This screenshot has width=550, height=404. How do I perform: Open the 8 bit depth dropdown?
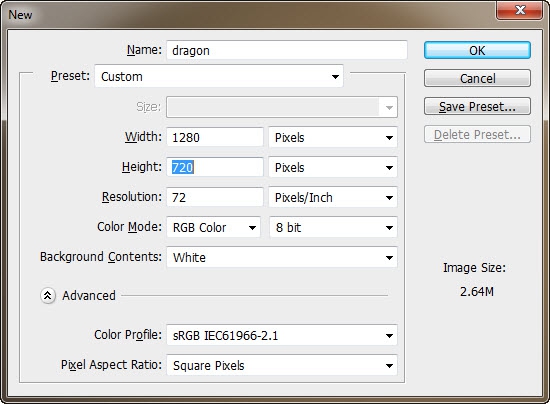[333, 228]
